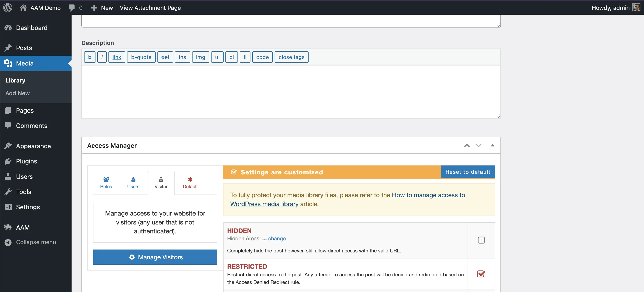The image size is (644, 292).
Task: Click change link for Hidden Areas
Action: pos(277,239)
